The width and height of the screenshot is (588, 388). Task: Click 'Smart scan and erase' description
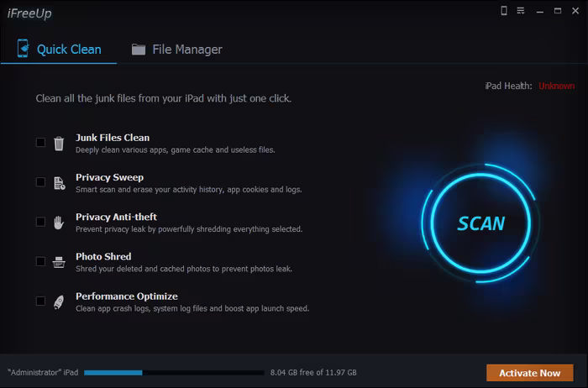click(x=189, y=190)
